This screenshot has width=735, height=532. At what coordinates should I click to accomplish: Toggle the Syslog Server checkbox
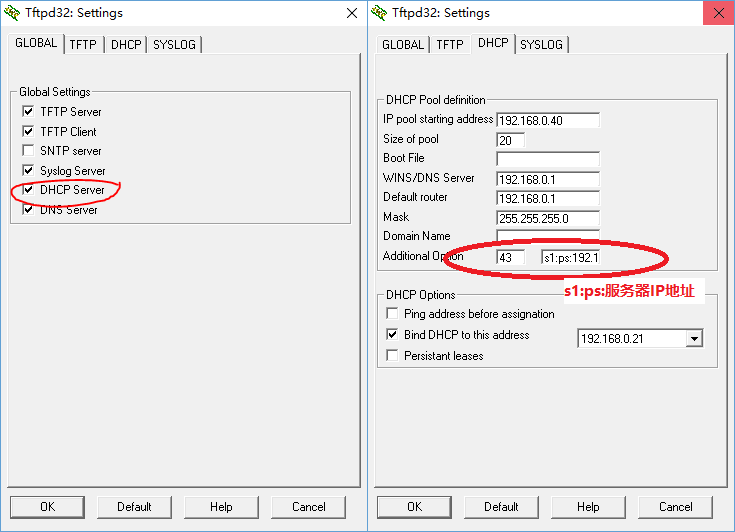tap(28, 170)
